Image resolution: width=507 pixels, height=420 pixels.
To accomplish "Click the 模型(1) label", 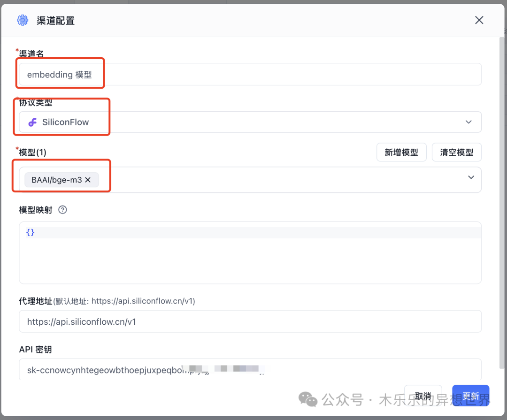I will pyautogui.click(x=32, y=153).
